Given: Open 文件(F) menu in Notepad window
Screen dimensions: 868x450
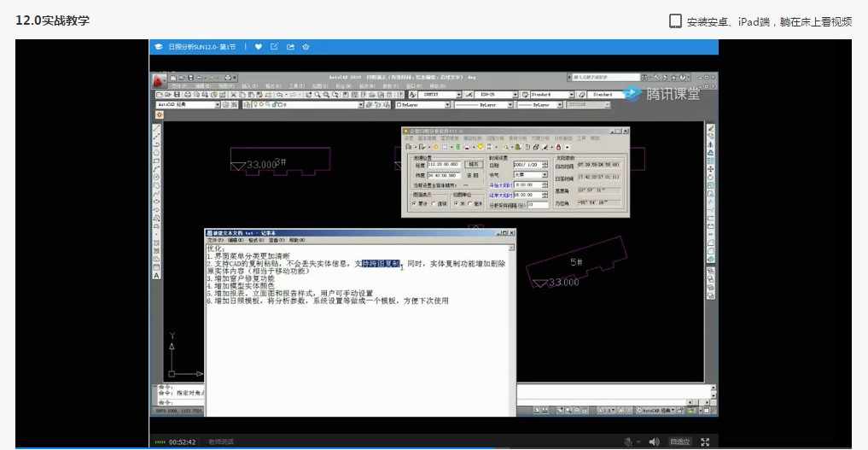Looking at the screenshot, I should click(x=214, y=240).
